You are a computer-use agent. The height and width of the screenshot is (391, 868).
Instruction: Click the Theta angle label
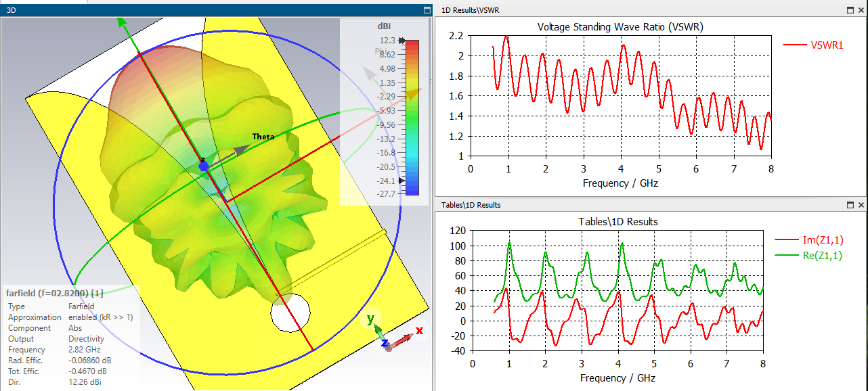(x=263, y=137)
